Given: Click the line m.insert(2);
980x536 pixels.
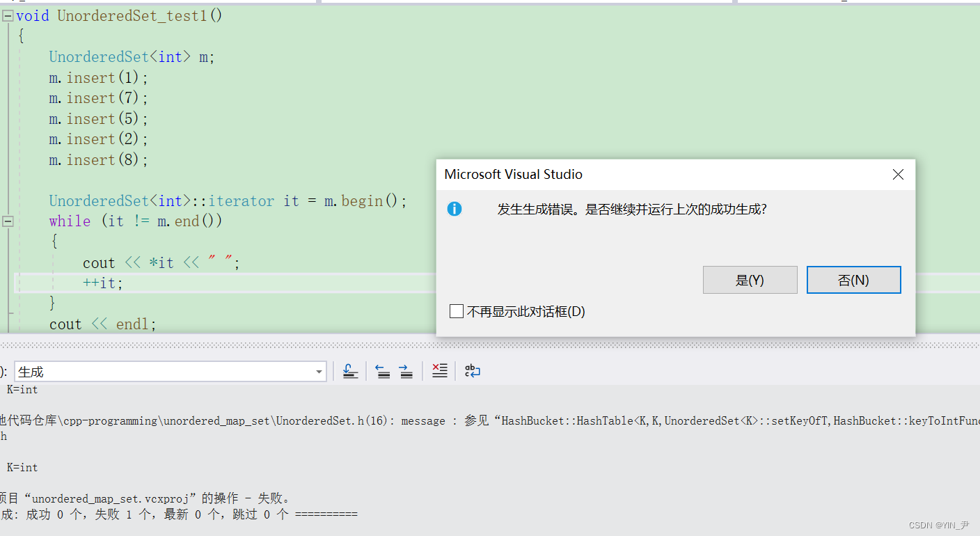Looking at the screenshot, I should point(99,139).
